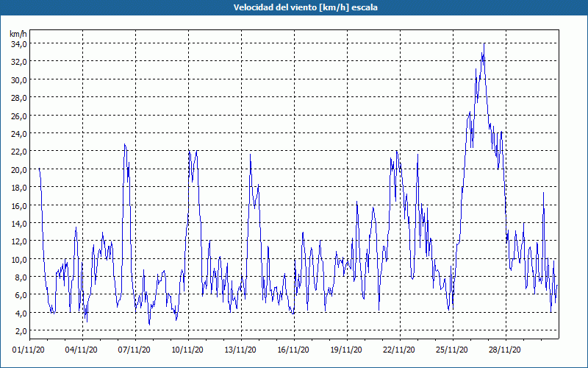Click the 'km/h' unit label
Image resolution: width=588 pixels, height=368 pixels.
point(18,35)
